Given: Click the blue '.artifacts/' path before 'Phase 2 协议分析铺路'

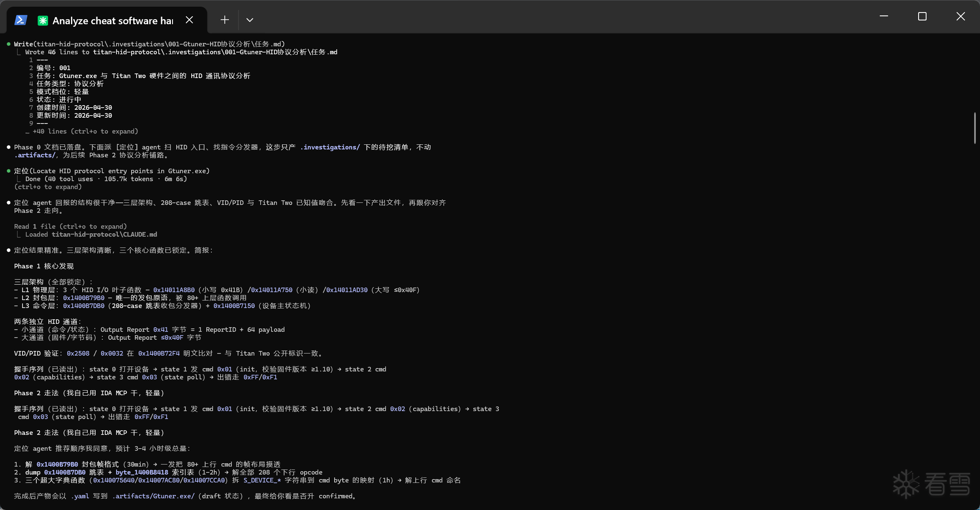Looking at the screenshot, I should [x=35, y=155].
